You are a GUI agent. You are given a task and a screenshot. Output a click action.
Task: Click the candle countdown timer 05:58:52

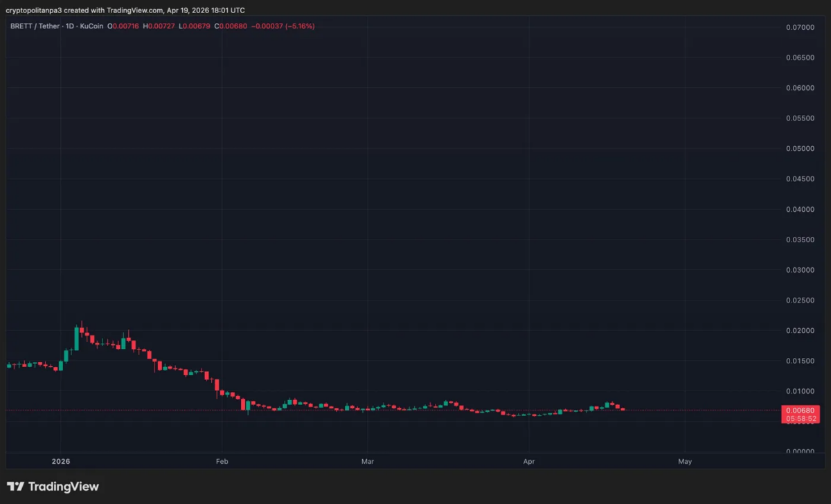click(x=800, y=418)
